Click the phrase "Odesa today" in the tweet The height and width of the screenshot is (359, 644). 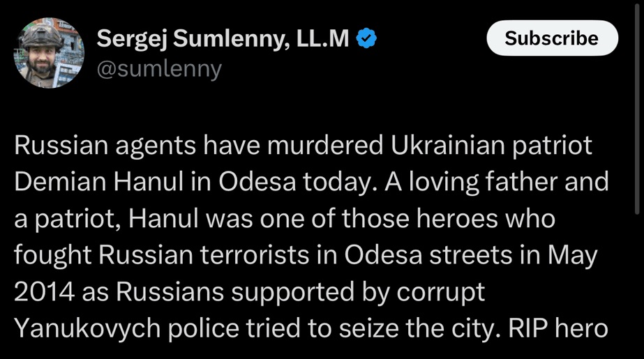point(286,182)
